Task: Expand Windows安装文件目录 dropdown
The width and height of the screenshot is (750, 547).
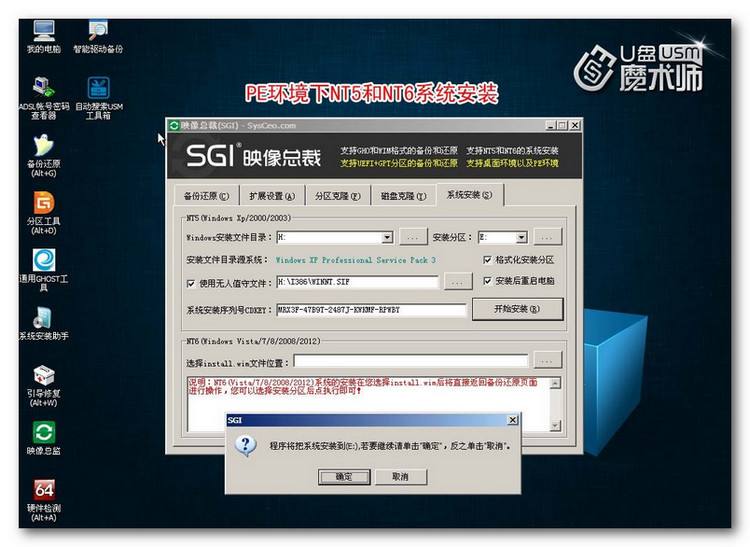Action: point(387,237)
